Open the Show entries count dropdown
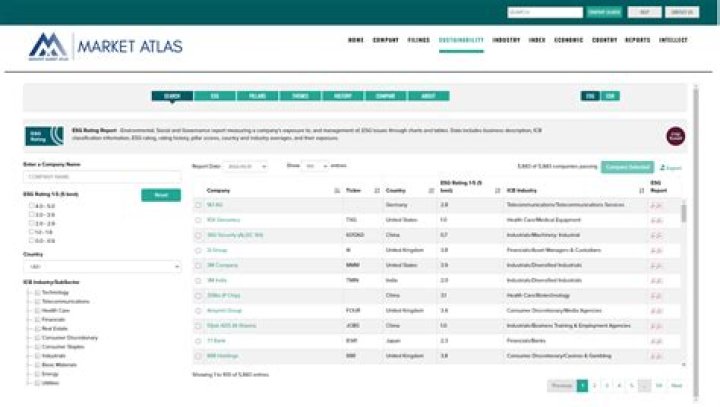Screen dimensions: 720x407 coord(315,166)
